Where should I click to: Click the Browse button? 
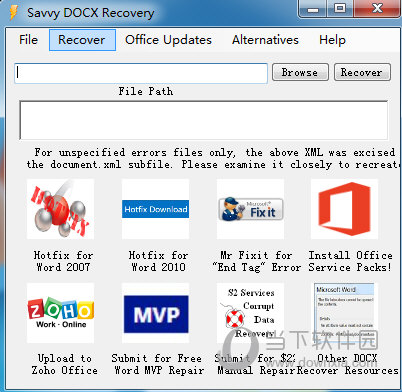pyautogui.click(x=300, y=72)
